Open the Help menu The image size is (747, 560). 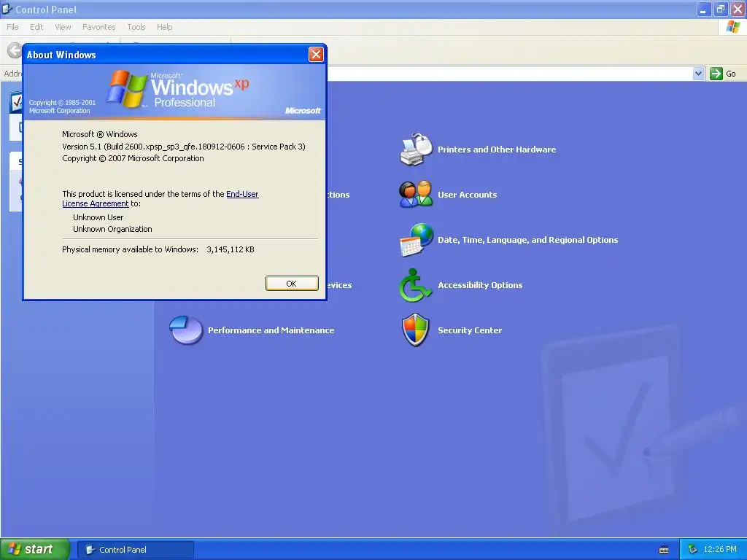164,27
